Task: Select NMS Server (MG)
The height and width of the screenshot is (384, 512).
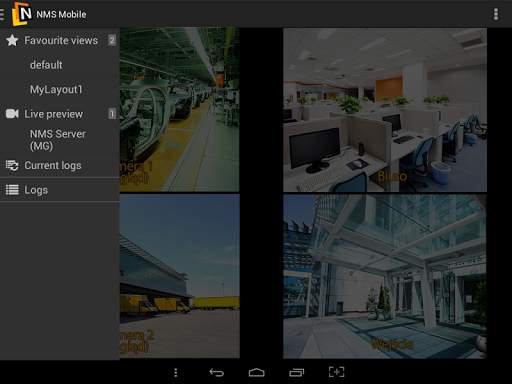Action: (60, 140)
